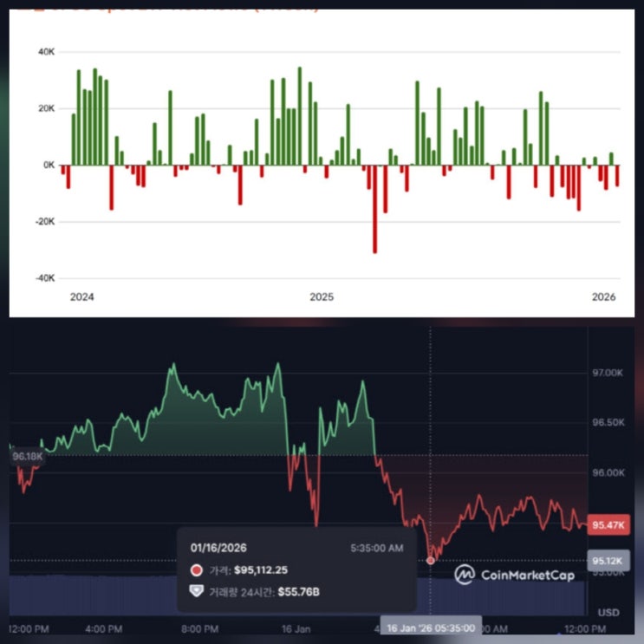Click the volume shield icon in tooltip
The width and height of the screenshot is (644, 644).
coord(197,591)
